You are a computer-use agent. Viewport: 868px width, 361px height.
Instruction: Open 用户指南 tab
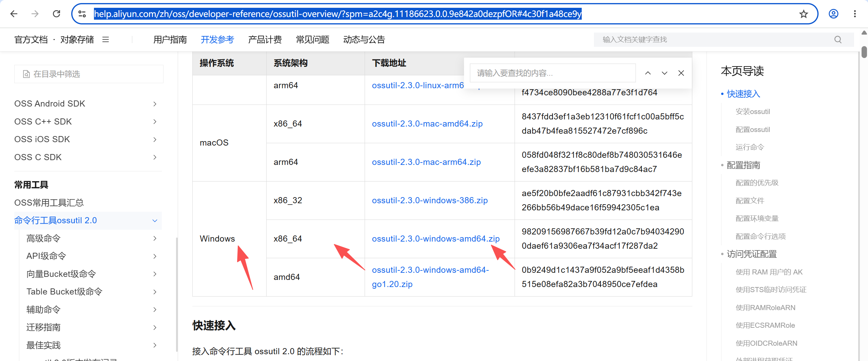[170, 40]
